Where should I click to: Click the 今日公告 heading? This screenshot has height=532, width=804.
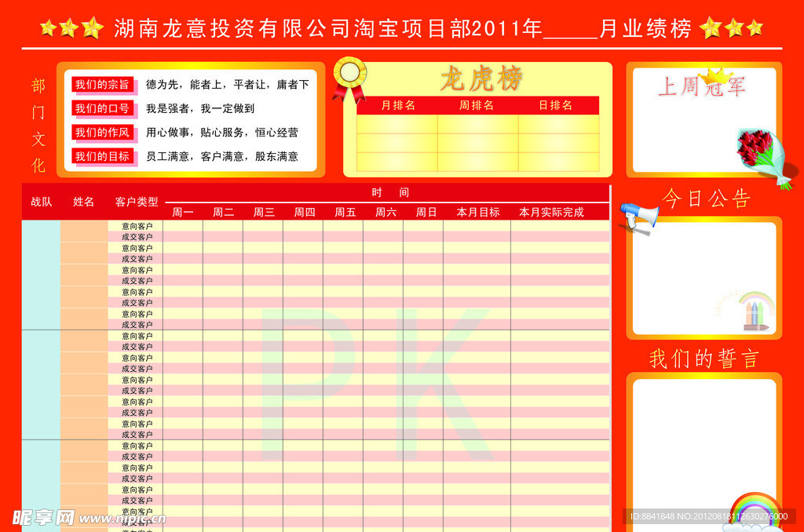click(x=706, y=199)
